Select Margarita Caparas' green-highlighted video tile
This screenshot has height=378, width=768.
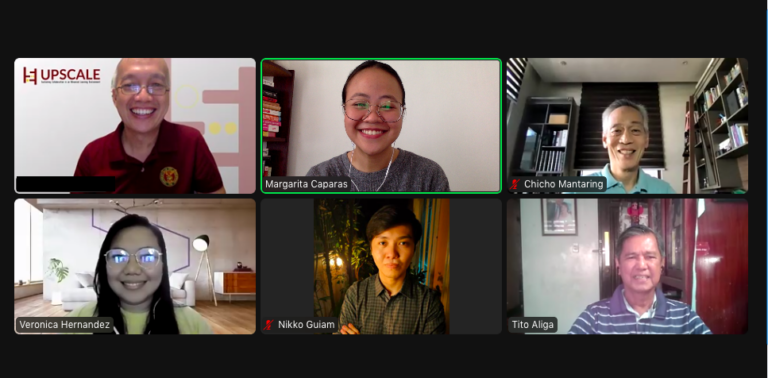point(381,126)
